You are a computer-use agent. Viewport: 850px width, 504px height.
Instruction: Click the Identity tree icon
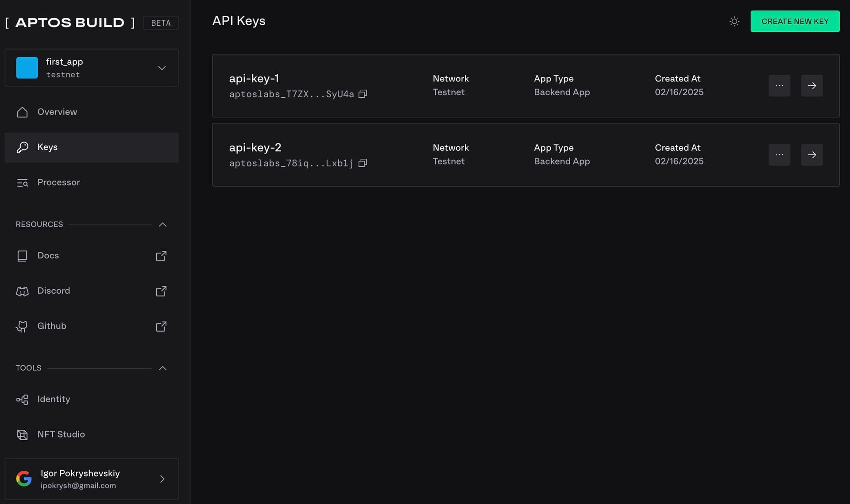pyautogui.click(x=22, y=400)
